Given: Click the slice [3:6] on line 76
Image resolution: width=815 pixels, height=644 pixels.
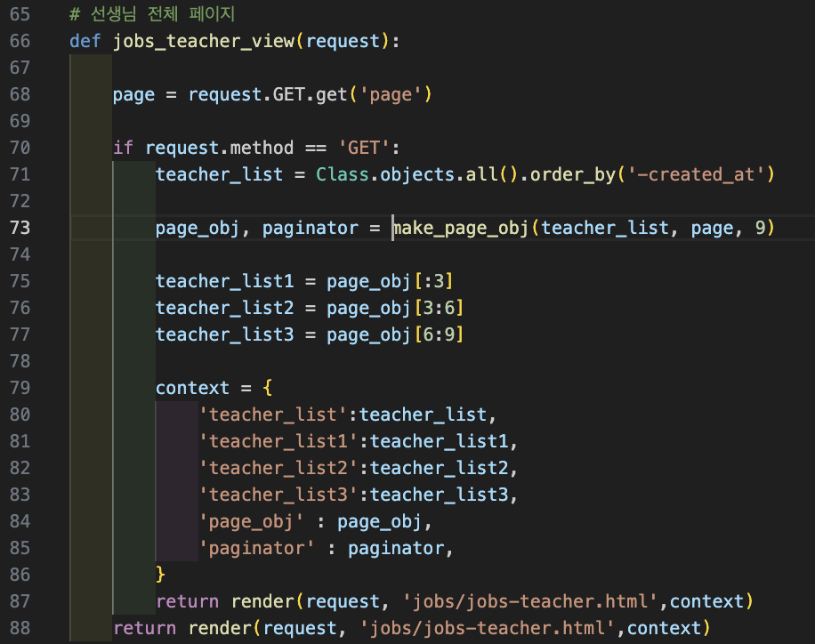Looking at the screenshot, I should point(439,308).
